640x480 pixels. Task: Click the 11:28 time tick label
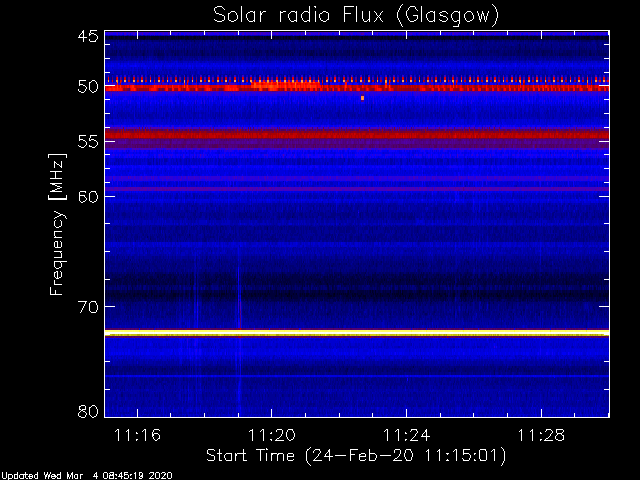(541, 435)
